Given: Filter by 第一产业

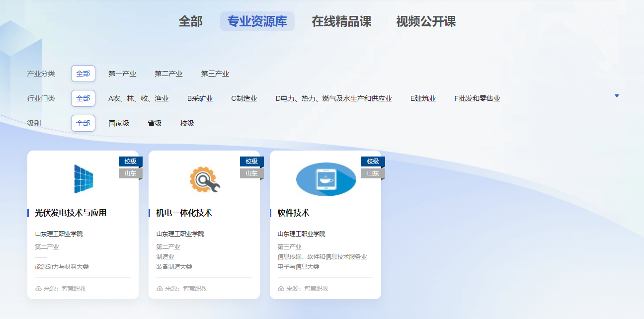Looking at the screenshot, I should pyautogui.click(x=122, y=74).
